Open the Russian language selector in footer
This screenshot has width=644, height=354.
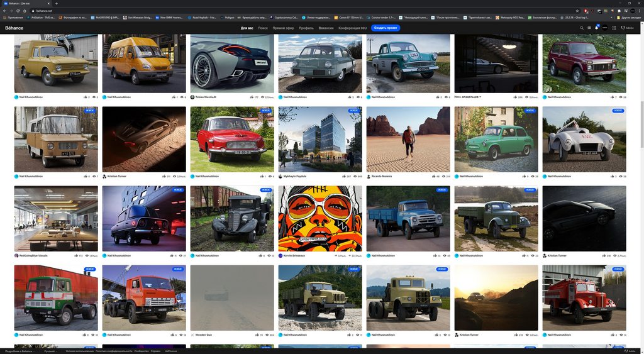tap(50, 351)
